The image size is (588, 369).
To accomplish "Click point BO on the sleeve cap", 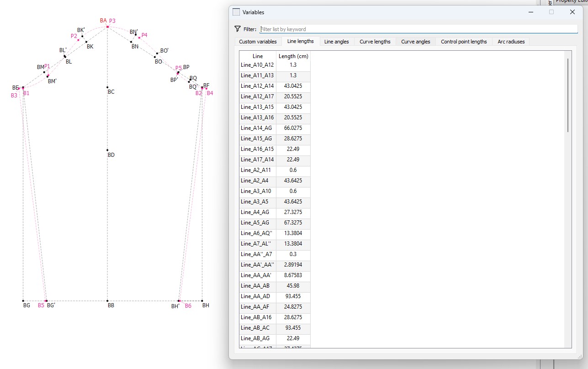I will point(155,57).
